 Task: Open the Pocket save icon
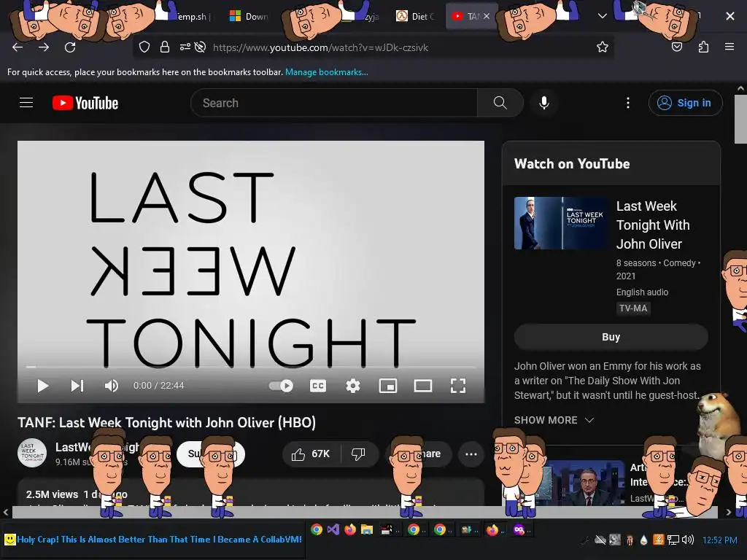pyautogui.click(x=677, y=47)
